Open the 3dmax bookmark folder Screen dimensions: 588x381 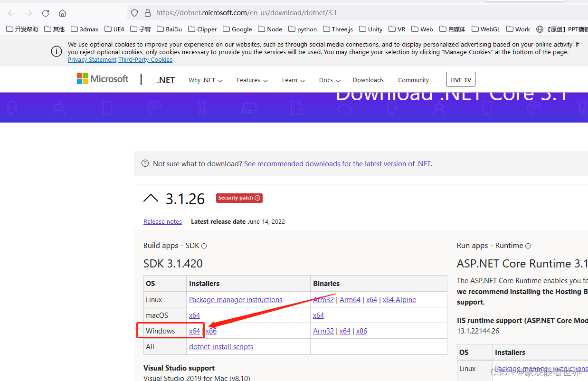[x=85, y=29]
